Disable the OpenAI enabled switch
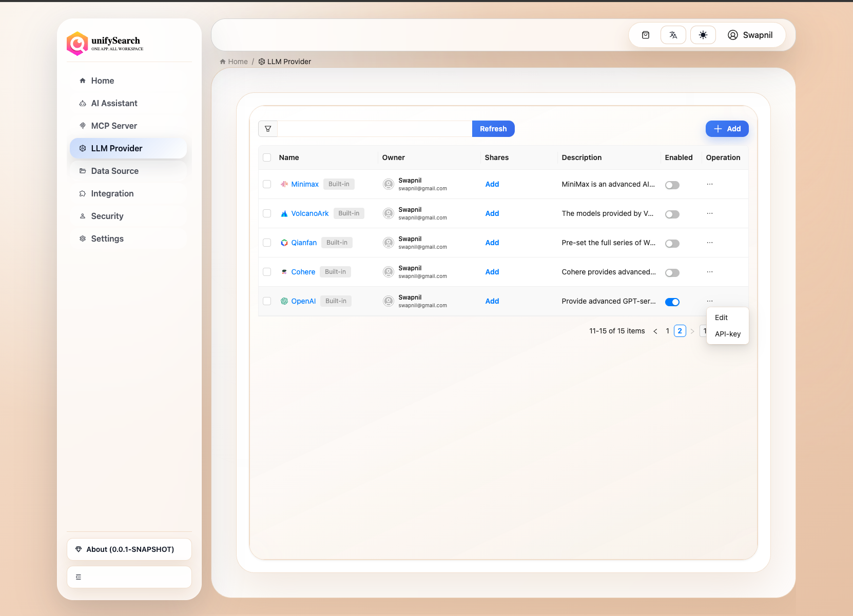 (x=672, y=302)
